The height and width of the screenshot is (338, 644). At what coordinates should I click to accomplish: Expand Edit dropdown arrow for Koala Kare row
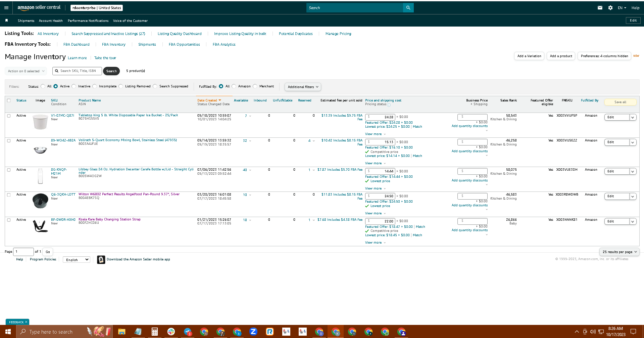click(633, 221)
